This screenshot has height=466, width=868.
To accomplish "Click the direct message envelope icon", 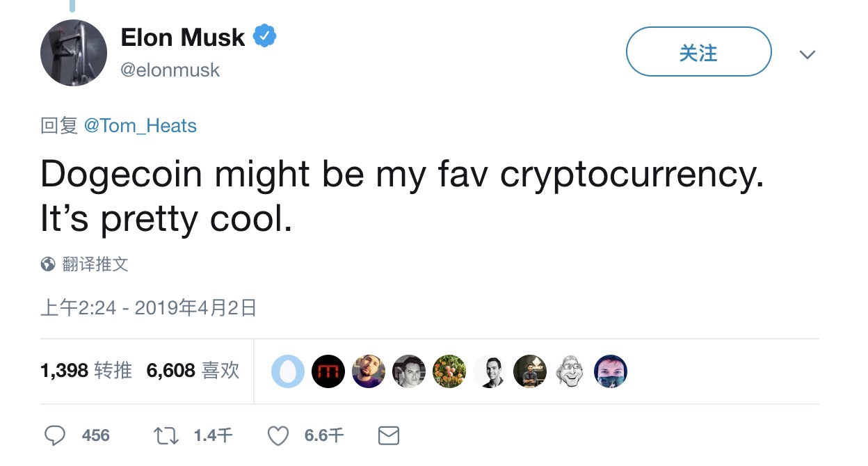I will [x=388, y=435].
